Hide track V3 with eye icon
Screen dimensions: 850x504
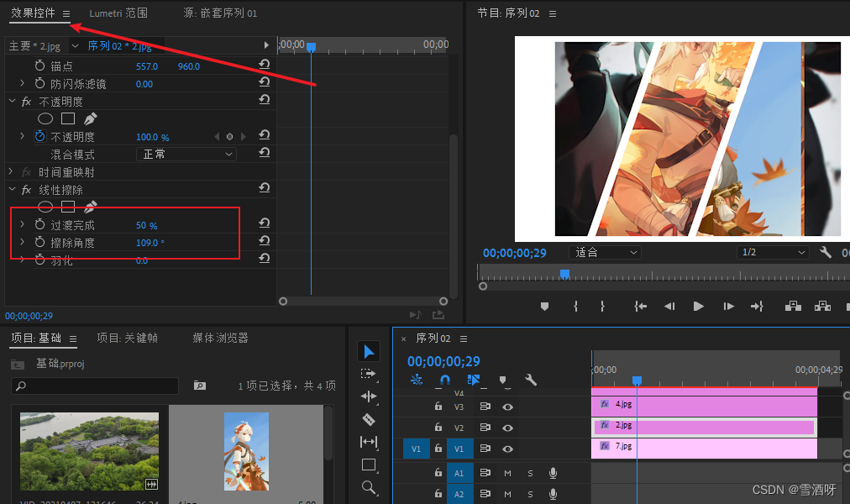[507, 407]
